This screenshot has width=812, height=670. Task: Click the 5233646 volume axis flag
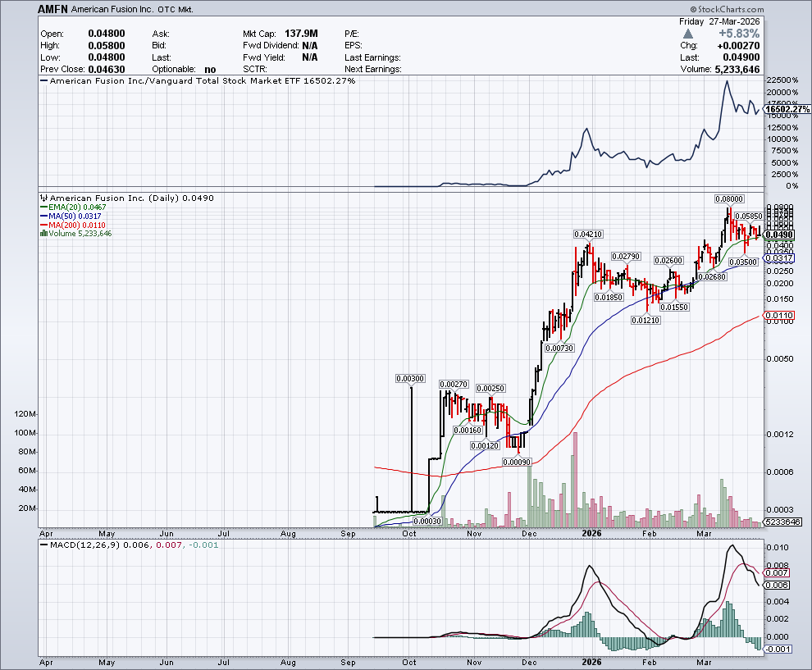(783, 522)
